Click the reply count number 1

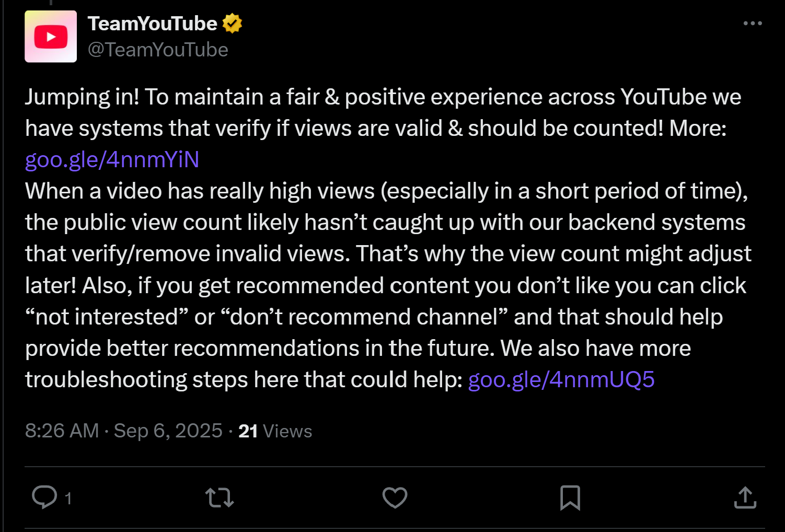click(x=68, y=498)
